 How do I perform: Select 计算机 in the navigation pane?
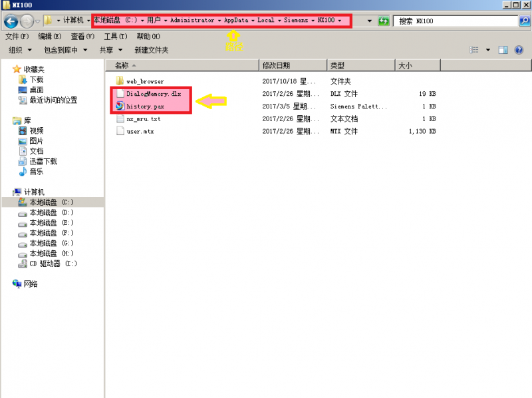[34, 192]
